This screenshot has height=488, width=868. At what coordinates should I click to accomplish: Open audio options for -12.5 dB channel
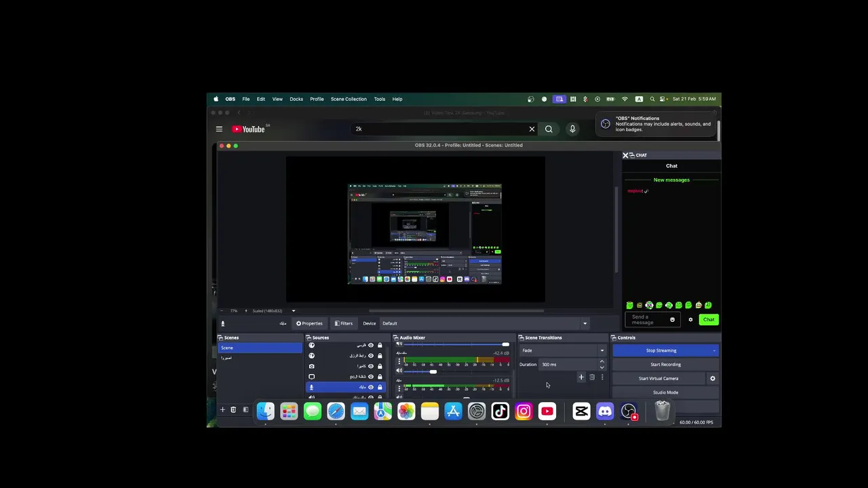click(399, 388)
